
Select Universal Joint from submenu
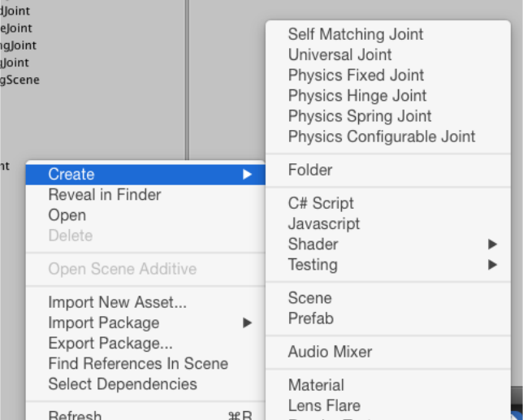(339, 55)
